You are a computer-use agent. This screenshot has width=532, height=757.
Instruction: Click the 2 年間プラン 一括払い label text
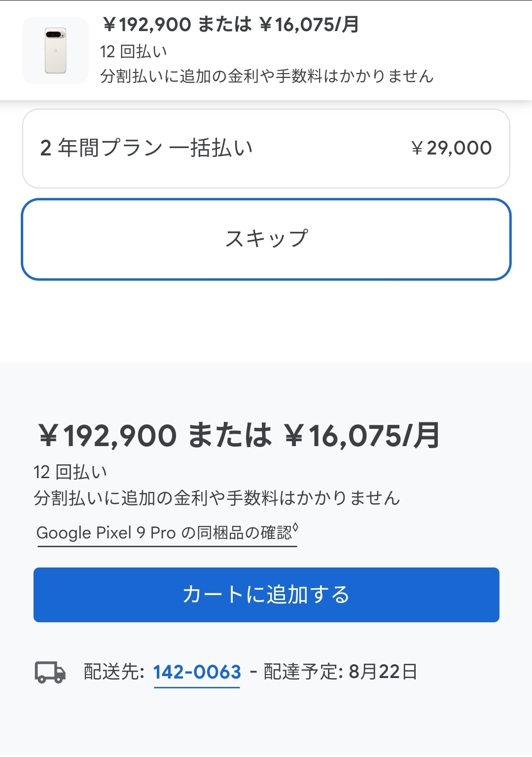(x=146, y=148)
